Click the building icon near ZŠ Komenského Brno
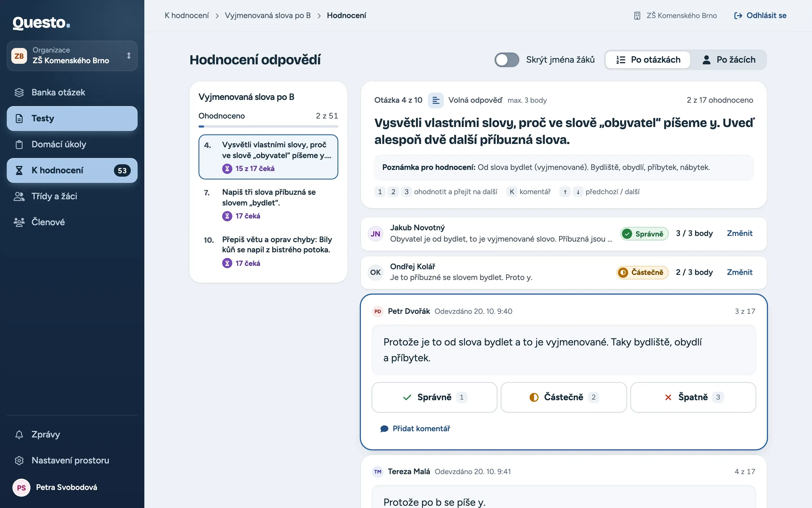Screen dimensions: 812x508 coord(637,16)
